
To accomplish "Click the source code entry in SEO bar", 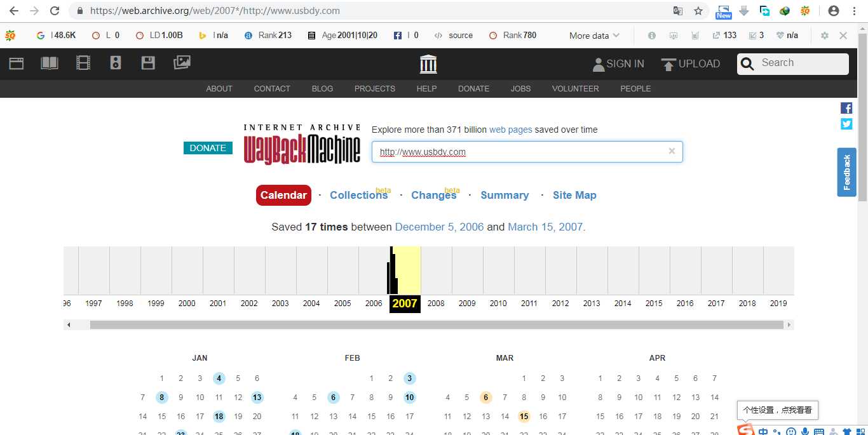I will tap(454, 36).
